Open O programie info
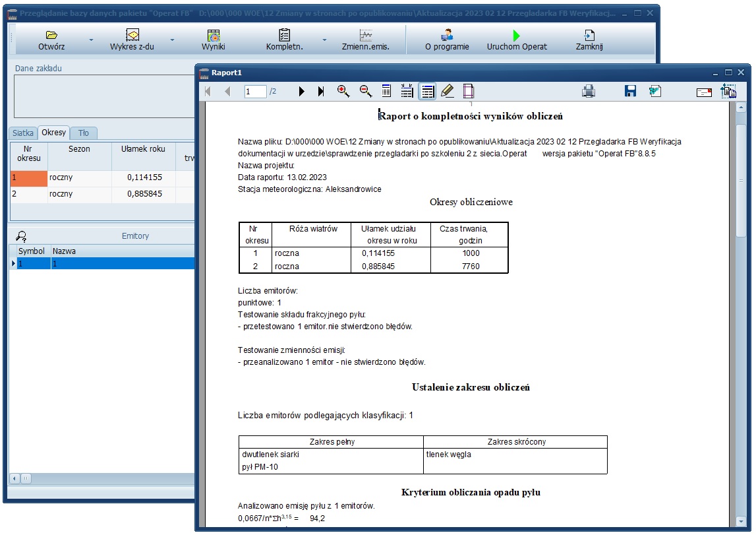 point(447,40)
